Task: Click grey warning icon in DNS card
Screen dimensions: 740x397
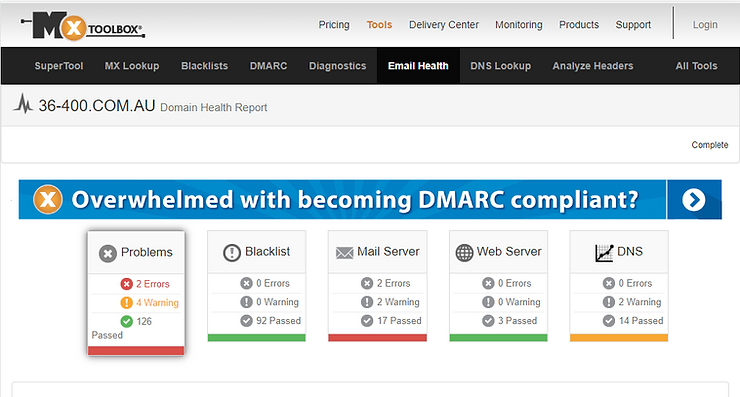Action: pos(609,302)
